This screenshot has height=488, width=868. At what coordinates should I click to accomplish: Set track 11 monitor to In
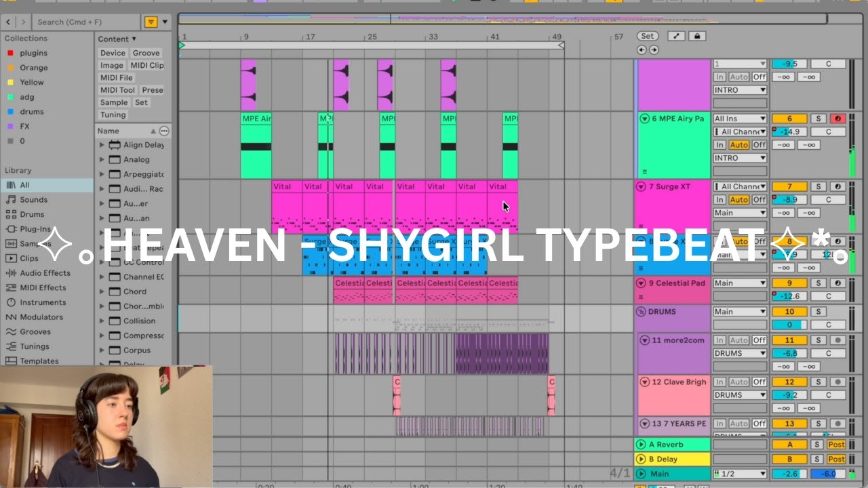click(720, 340)
